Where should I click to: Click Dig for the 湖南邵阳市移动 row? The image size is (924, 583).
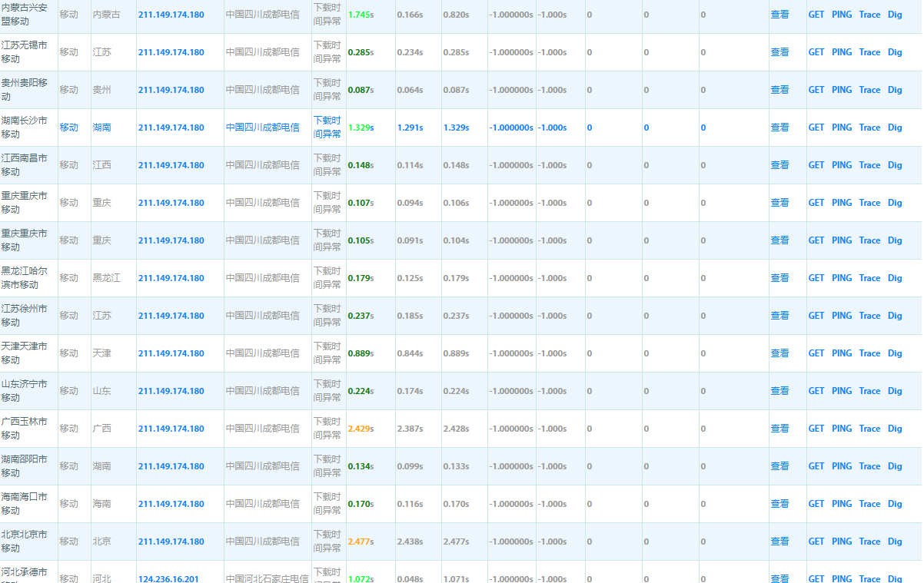pyautogui.click(x=895, y=466)
